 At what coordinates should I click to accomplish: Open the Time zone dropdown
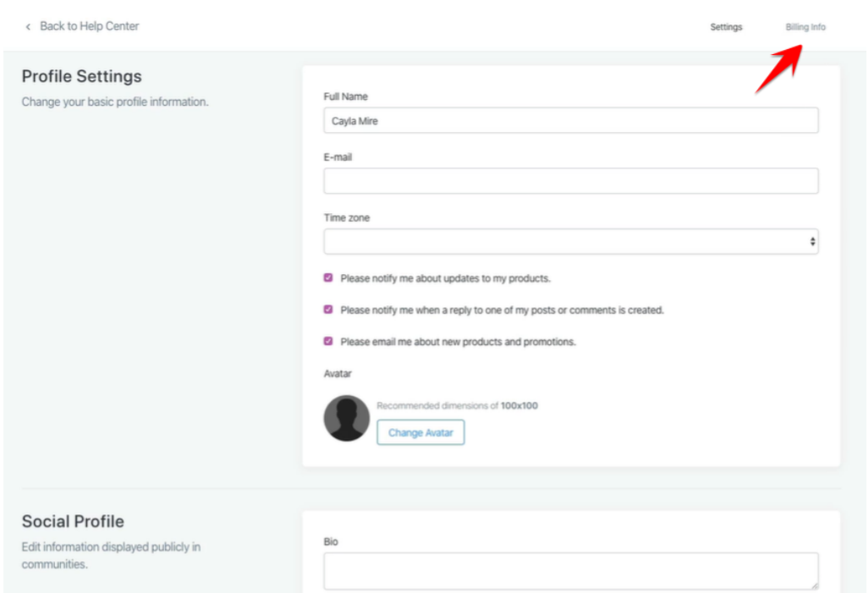pyautogui.click(x=571, y=241)
